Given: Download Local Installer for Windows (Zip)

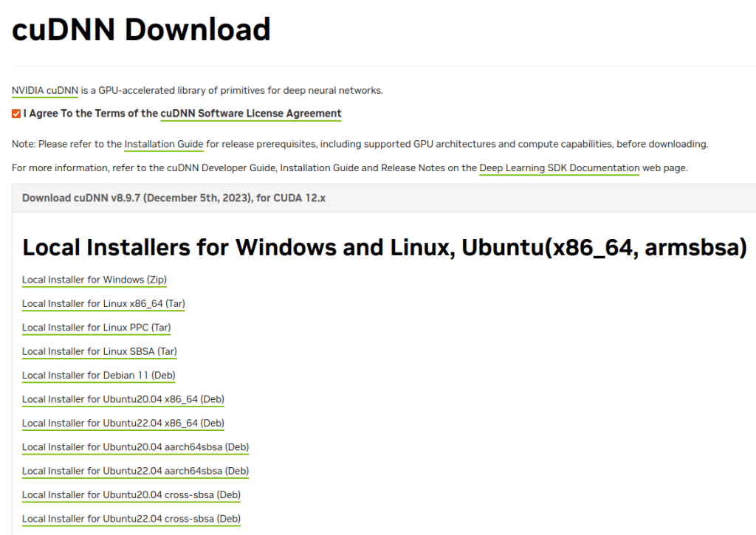Looking at the screenshot, I should pos(94,280).
